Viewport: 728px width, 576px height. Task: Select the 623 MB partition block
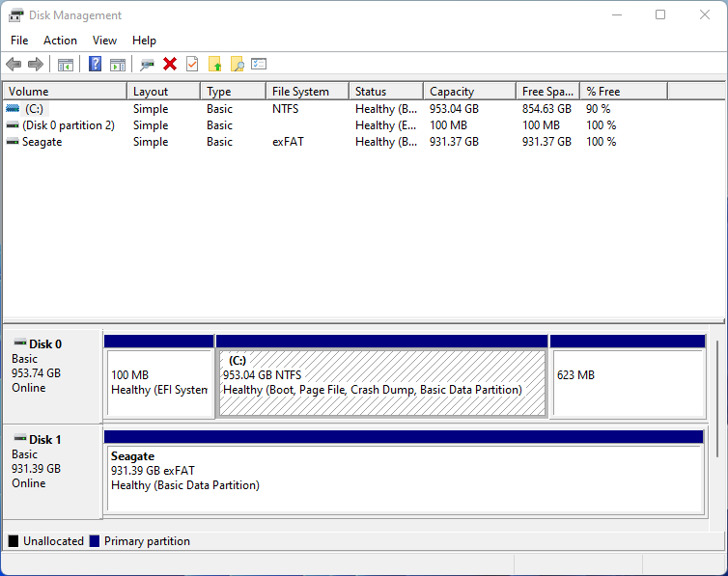628,376
